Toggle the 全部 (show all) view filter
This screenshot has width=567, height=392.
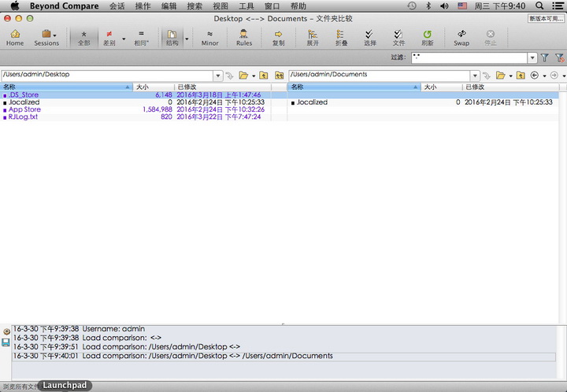tap(83, 37)
